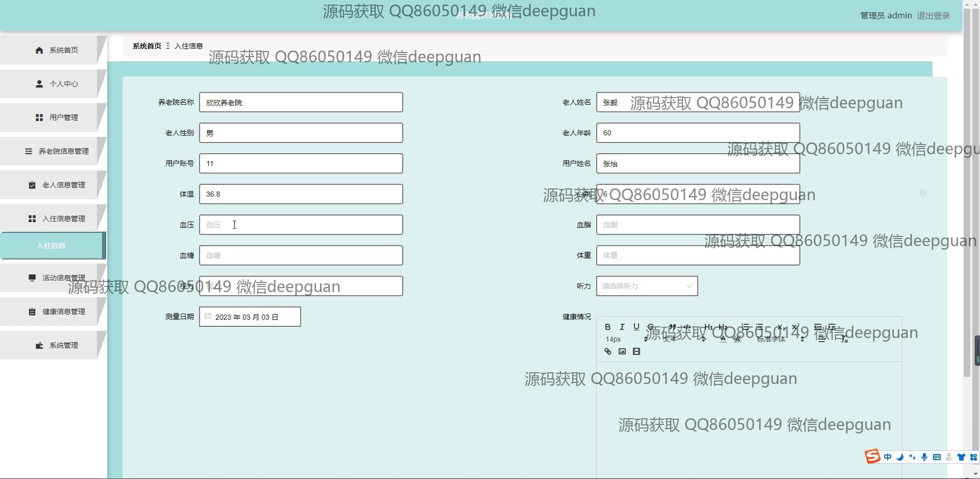This screenshot has width=980, height=479.
Task: Expand 活动信息管理 sidebar menu
Action: [x=53, y=278]
